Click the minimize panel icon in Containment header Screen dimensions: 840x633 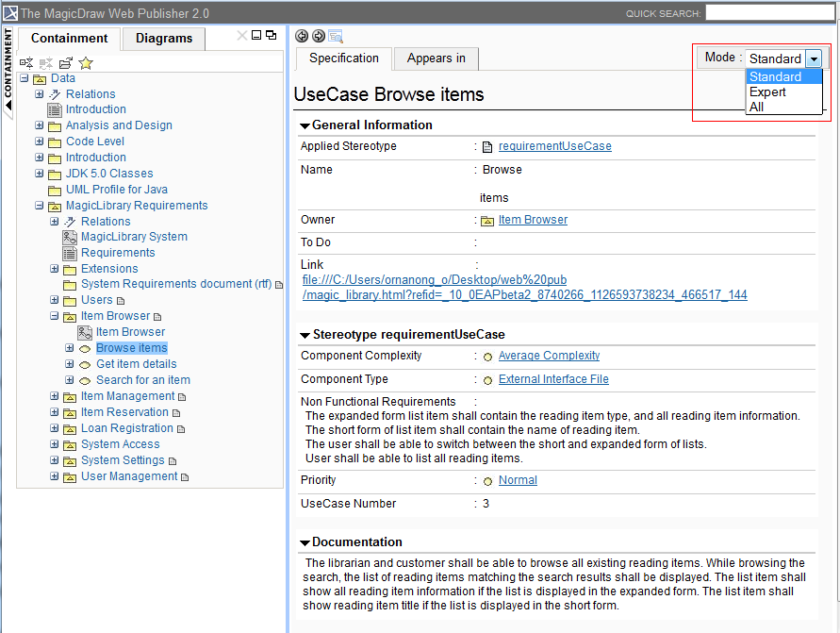[256, 35]
